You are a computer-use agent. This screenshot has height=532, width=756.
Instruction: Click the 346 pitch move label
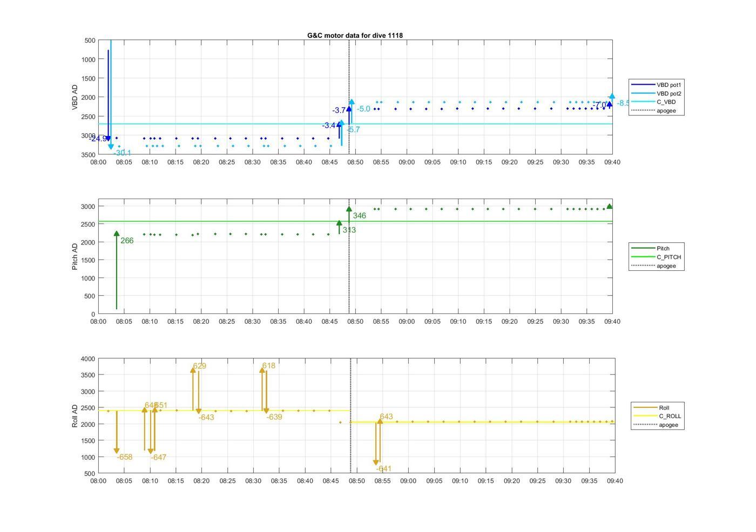point(359,216)
